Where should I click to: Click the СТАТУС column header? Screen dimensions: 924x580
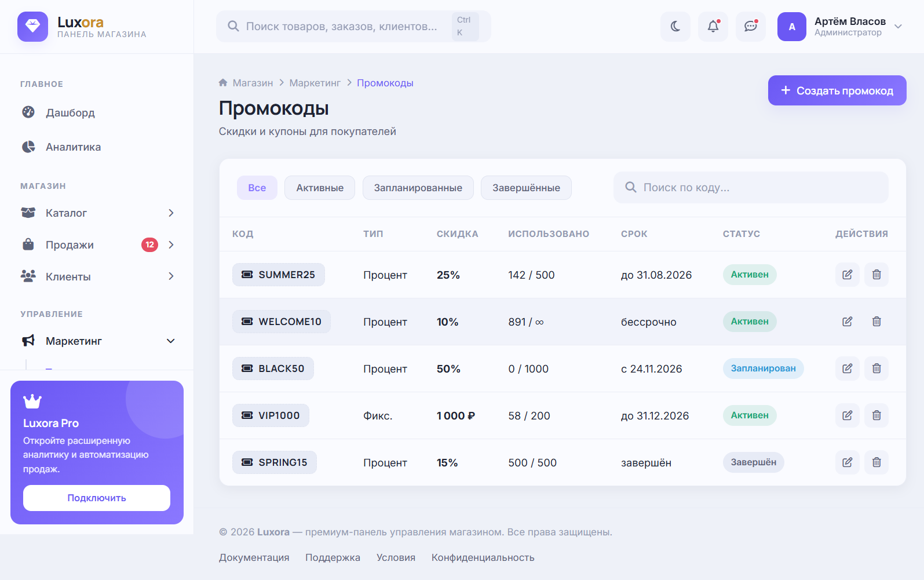[x=742, y=234]
